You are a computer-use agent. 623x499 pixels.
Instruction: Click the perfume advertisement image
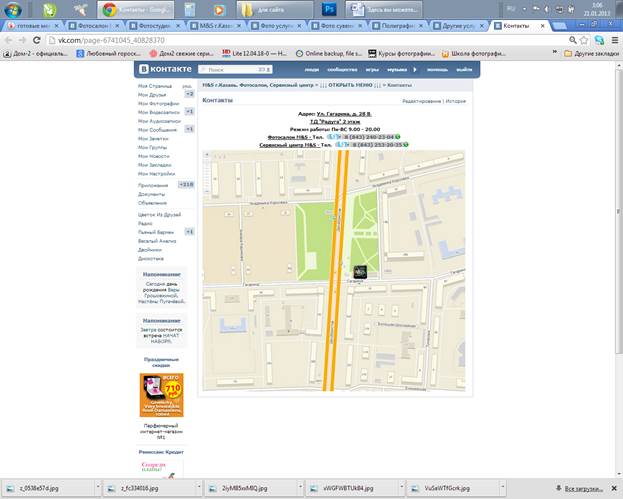(161, 395)
